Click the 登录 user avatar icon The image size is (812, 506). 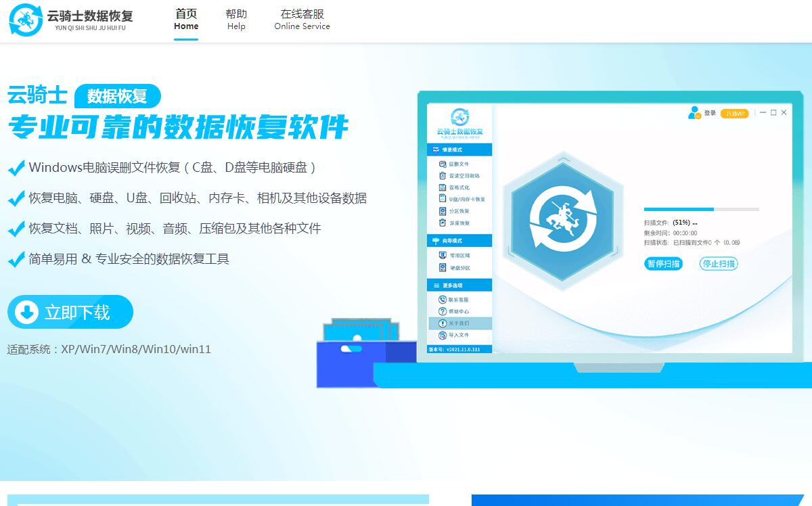tap(694, 113)
